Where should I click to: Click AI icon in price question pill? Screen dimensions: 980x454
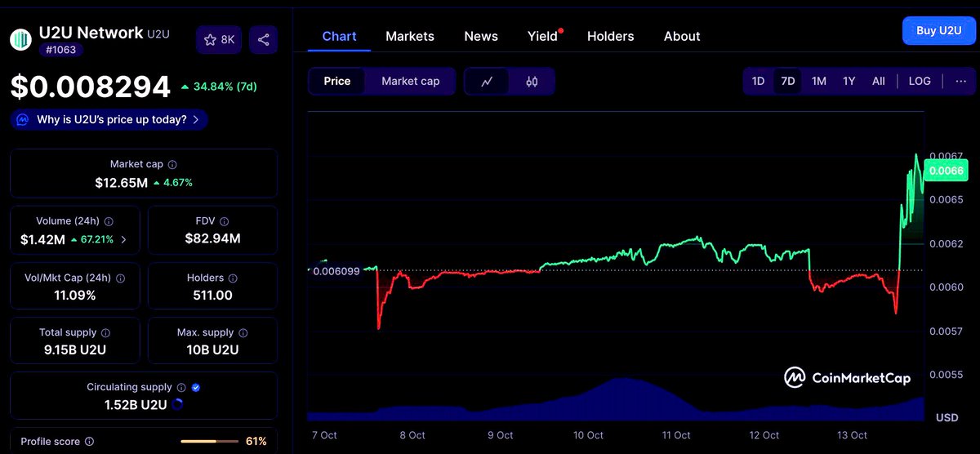(x=23, y=120)
